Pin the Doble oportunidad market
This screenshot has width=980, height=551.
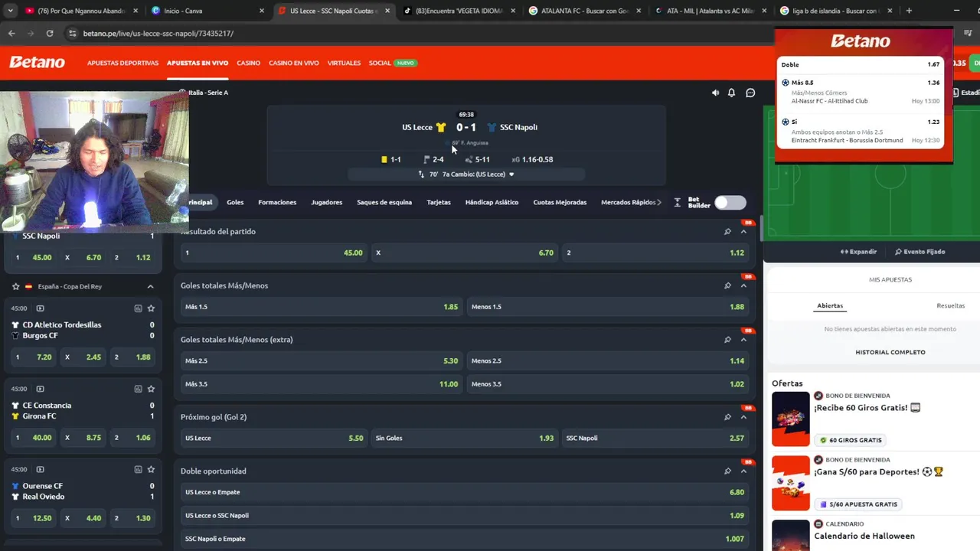click(x=727, y=471)
